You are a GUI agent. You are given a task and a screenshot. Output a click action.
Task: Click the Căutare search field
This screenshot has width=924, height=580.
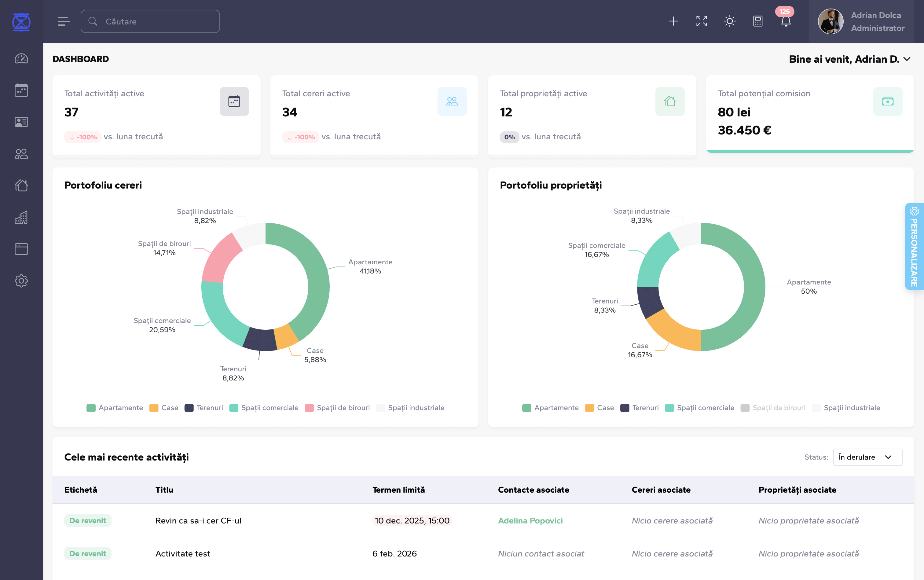tap(150, 21)
